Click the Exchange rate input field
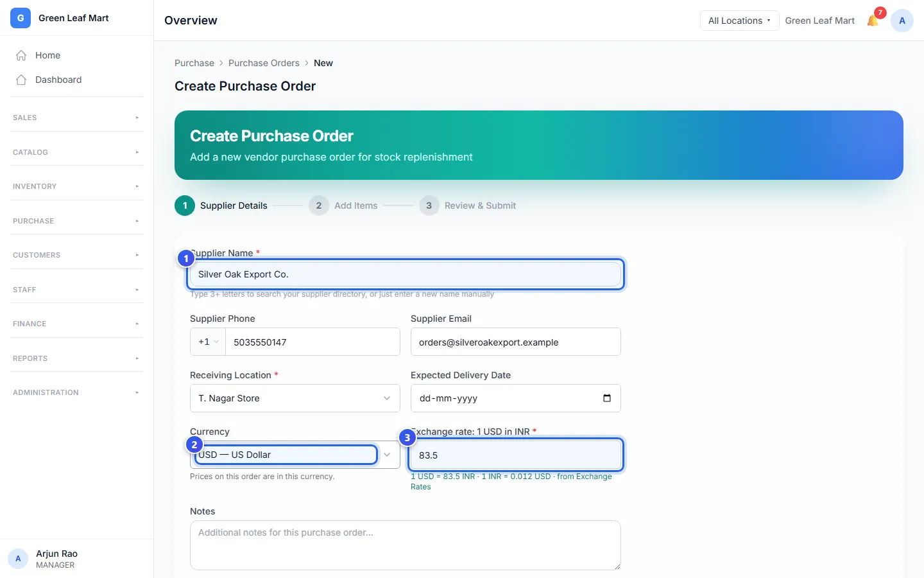924x578 pixels. pos(516,455)
